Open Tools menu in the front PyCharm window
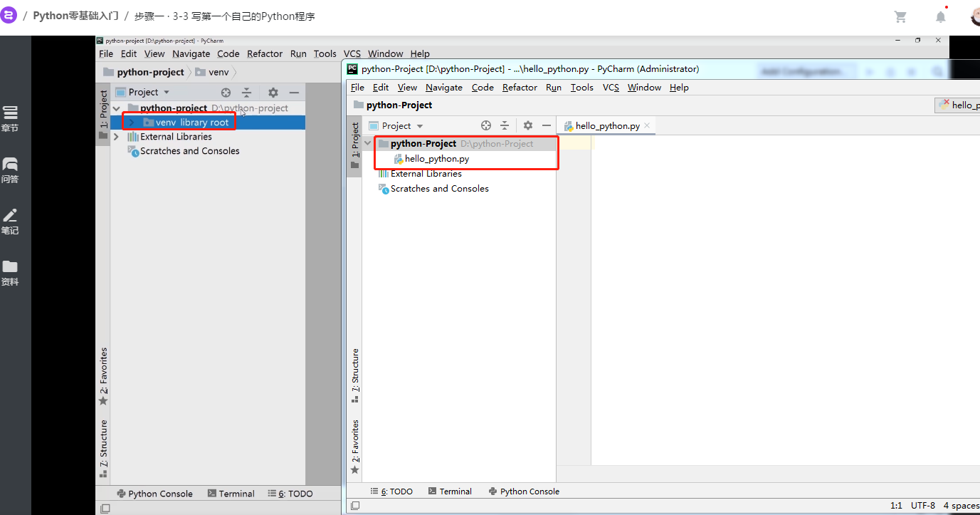Image resolution: width=980 pixels, height=515 pixels. click(581, 88)
